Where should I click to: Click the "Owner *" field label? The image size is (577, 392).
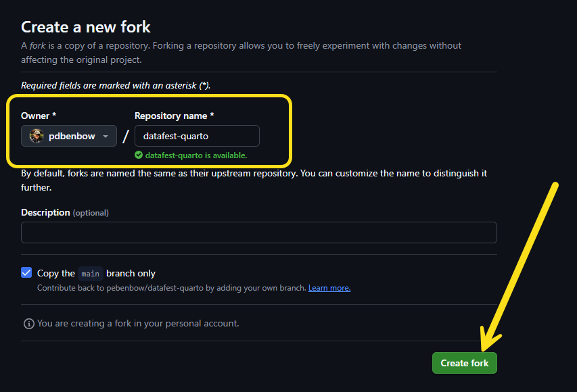39,116
